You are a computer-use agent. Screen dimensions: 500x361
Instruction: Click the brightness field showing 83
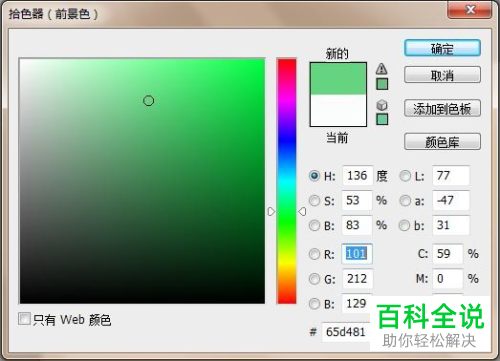pyautogui.click(x=357, y=225)
